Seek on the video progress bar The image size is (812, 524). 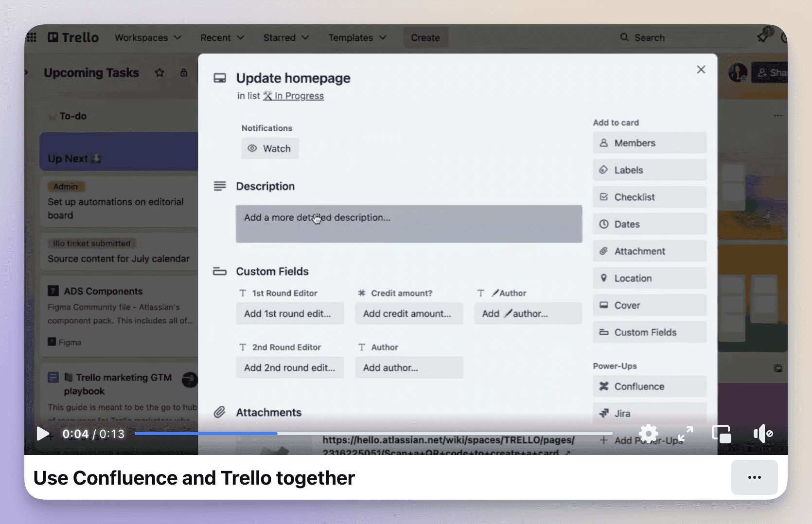(373, 433)
